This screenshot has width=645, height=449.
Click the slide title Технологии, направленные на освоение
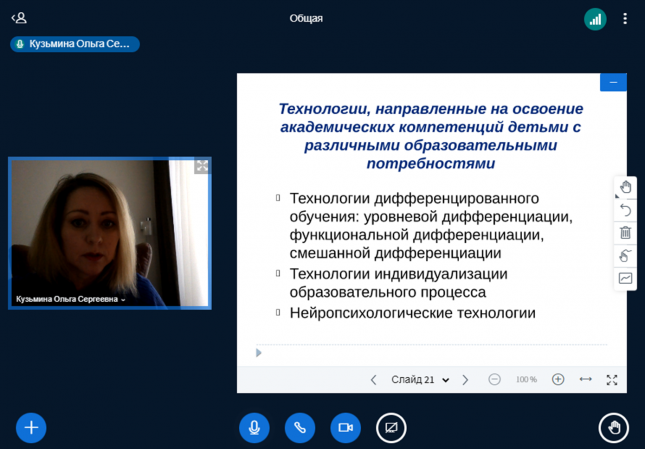coord(431,136)
